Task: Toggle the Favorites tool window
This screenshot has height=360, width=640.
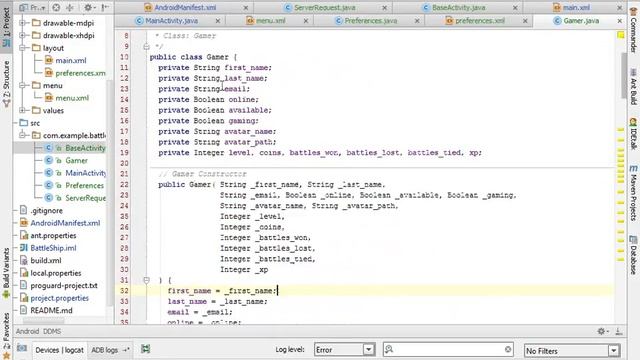Action: pyautogui.click(x=7, y=336)
